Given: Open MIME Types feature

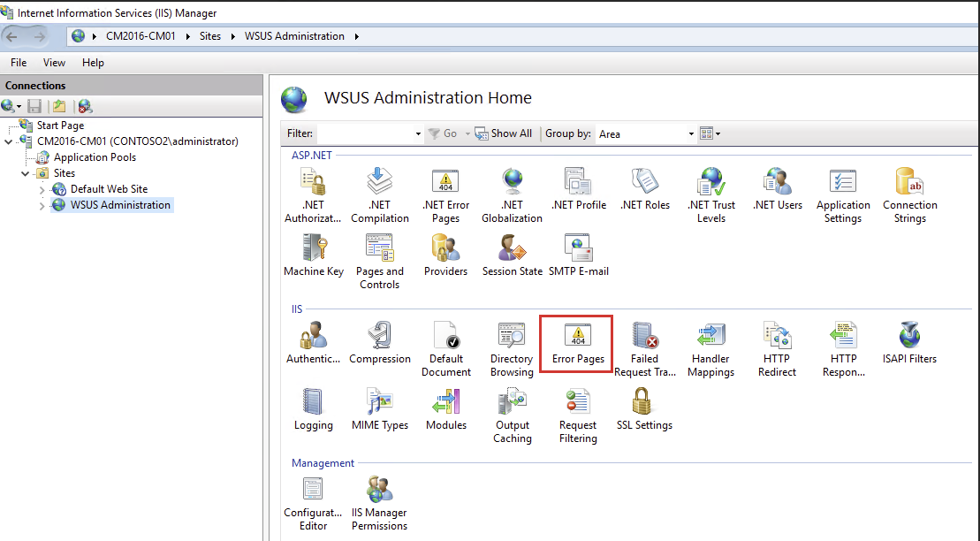Looking at the screenshot, I should (379, 409).
